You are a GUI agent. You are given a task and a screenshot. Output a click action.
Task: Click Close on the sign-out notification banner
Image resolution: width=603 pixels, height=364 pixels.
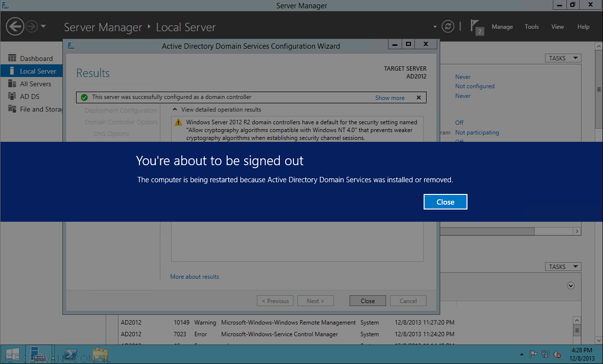(445, 202)
